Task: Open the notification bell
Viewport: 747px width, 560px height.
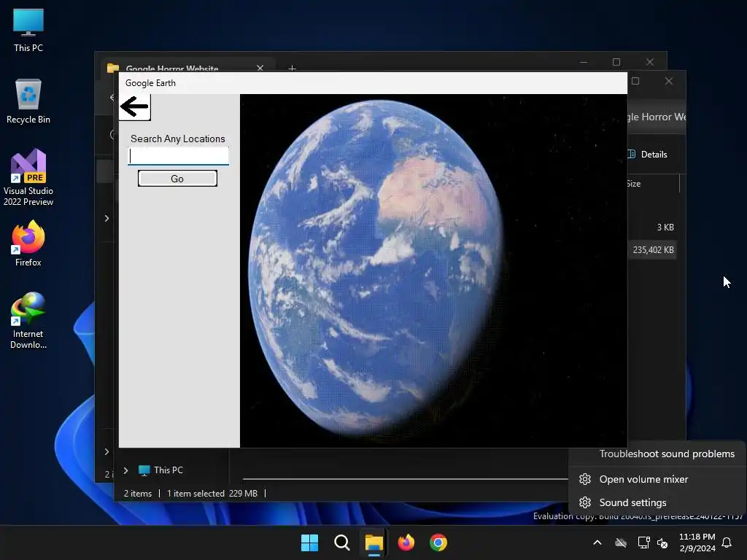Action: click(727, 542)
